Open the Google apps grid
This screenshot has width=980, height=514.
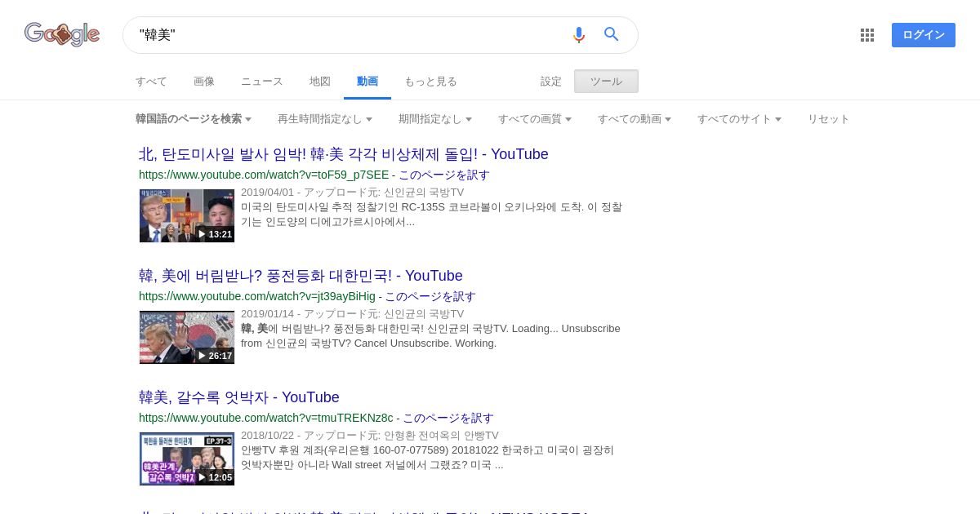[x=867, y=35]
